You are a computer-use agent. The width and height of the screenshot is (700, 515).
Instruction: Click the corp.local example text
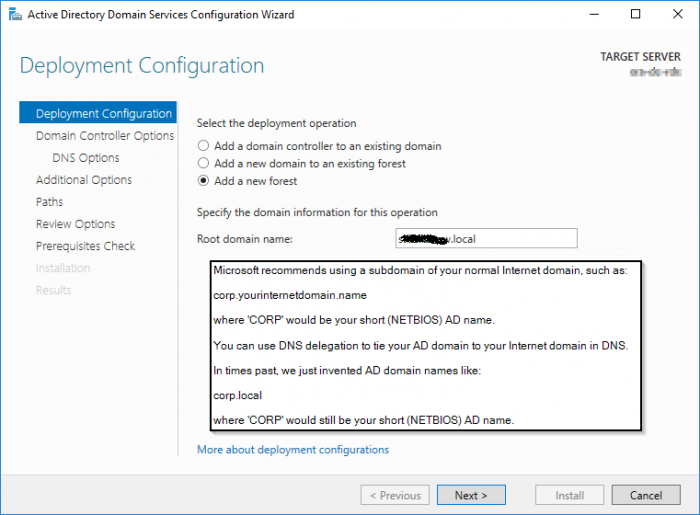(x=238, y=395)
